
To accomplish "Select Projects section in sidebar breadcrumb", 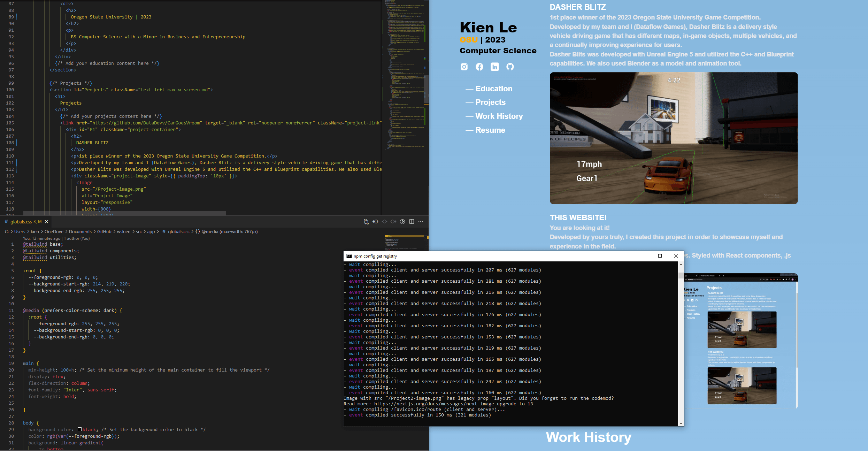I will (490, 102).
